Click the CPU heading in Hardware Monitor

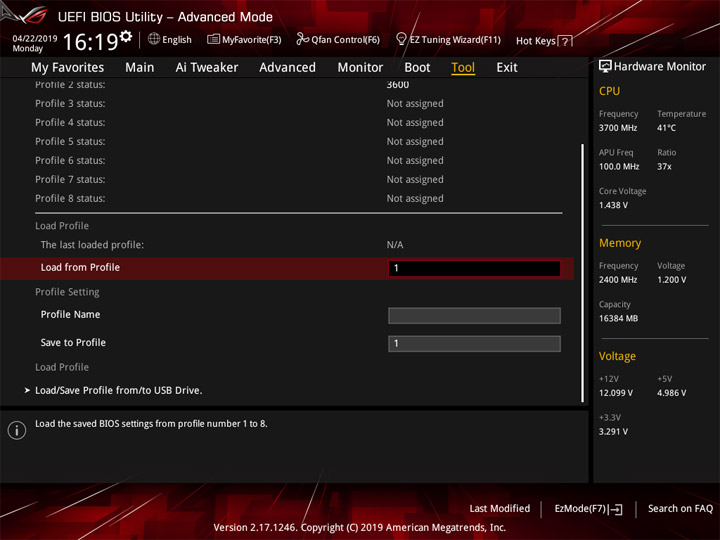click(609, 91)
